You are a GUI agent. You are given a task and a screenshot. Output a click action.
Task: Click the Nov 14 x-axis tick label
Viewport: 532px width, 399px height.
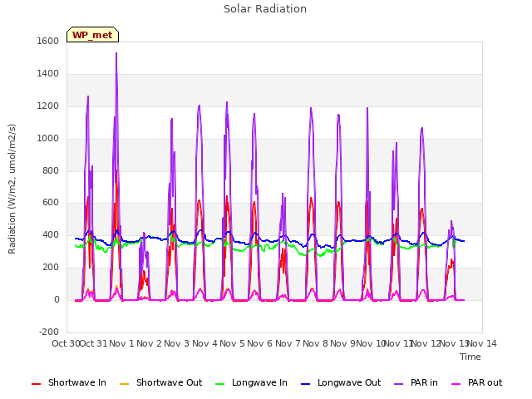point(482,343)
